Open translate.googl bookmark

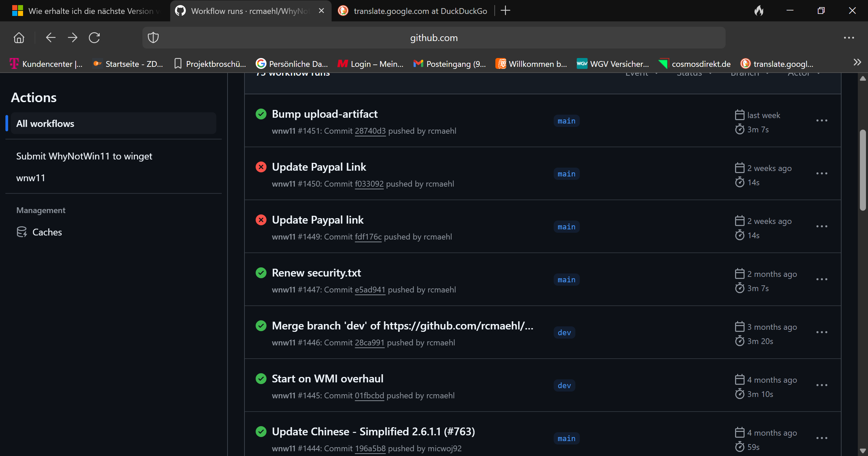pos(777,64)
